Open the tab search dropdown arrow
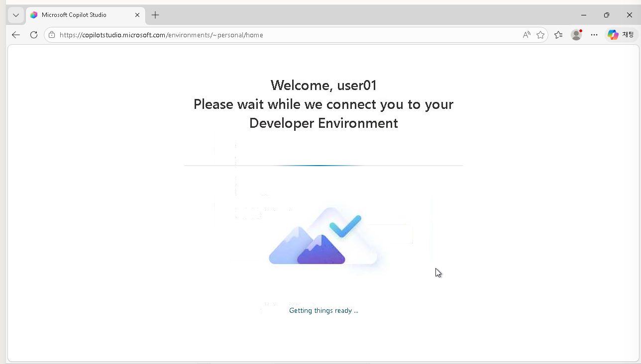The image size is (641, 364). point(16,15)
